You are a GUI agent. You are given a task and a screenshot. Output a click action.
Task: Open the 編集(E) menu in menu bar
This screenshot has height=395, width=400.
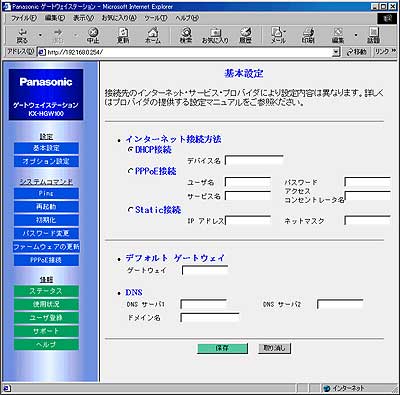(55, 18)
